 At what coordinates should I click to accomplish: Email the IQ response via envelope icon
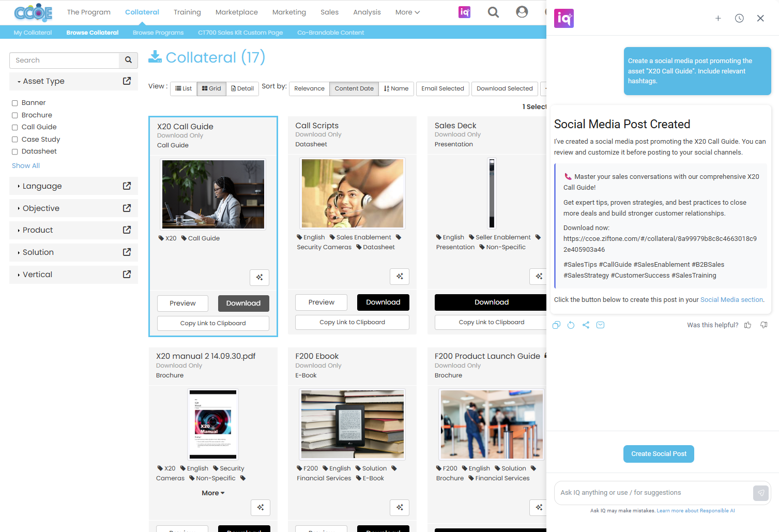(x=600, y=325)
